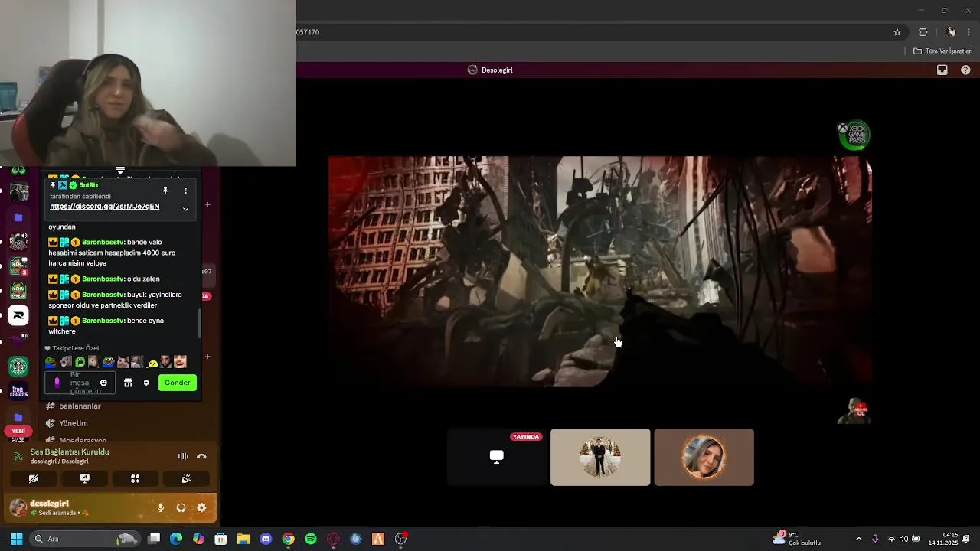This screenshot has height=551, width=980.
Task: Open File Explorer from taskbar
Action: pyautogui.click(x=243, y=539)
